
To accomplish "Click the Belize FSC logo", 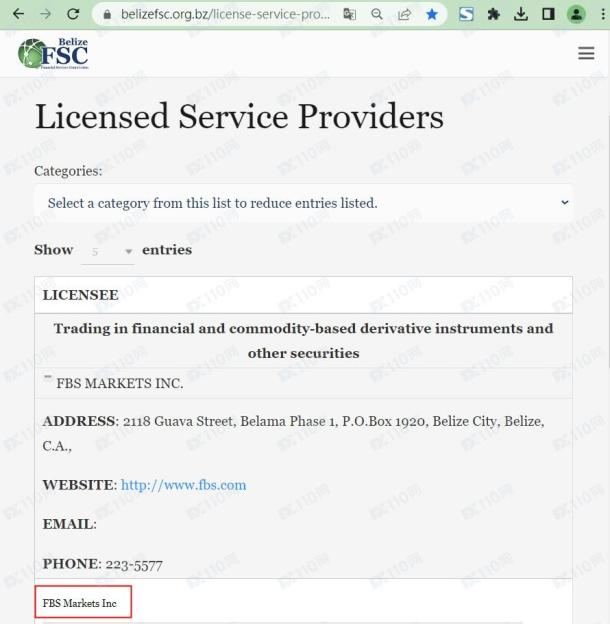I will 53,53.
